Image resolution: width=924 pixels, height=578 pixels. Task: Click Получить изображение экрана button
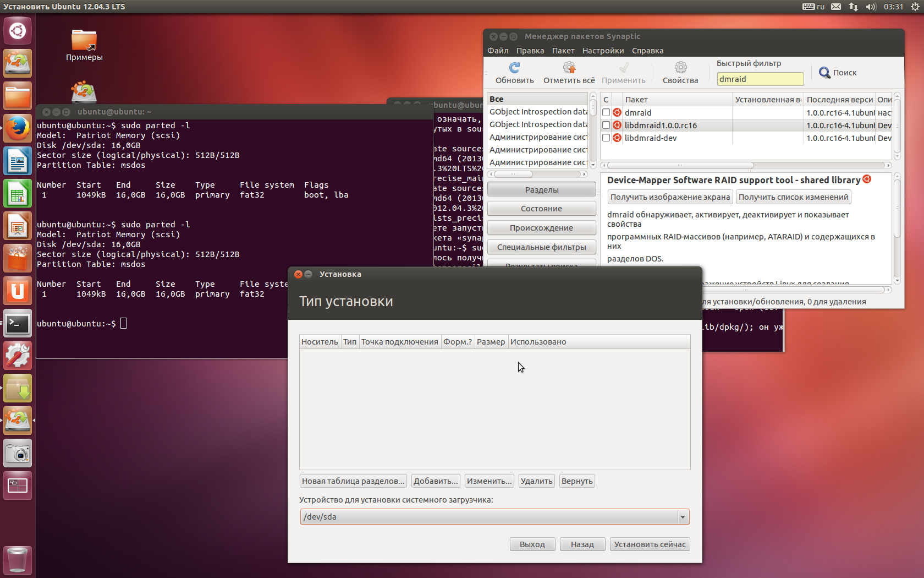[670, 197]
